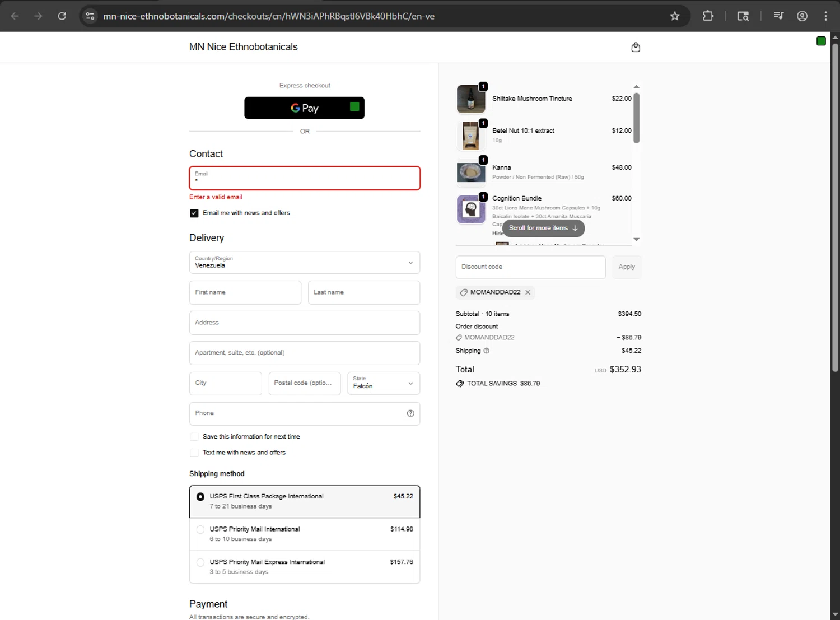The height and width of the screenshot is (620, 840).
Task: Click the page vertical scrollbar thumb
Action: [x=835, y=207]
